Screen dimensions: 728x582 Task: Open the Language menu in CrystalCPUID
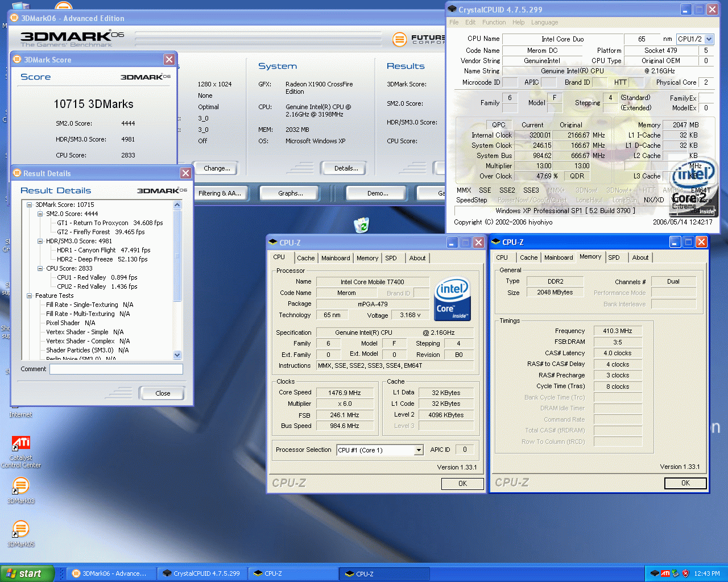coord(545,22)
